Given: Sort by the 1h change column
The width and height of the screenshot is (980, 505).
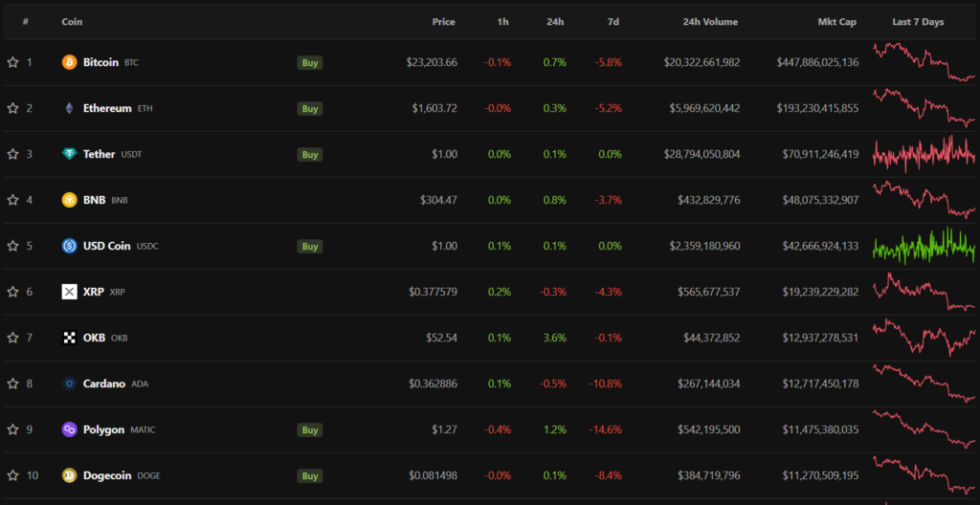Looking at the screenshot, I should (x=503, y=22).
